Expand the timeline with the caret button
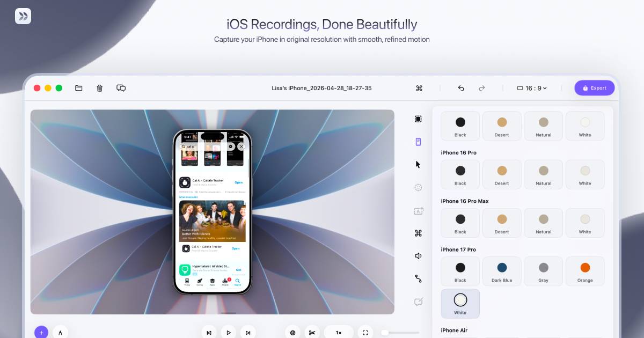Image resolution: width=644 pixels, height=338 pixels. (60, 332)
